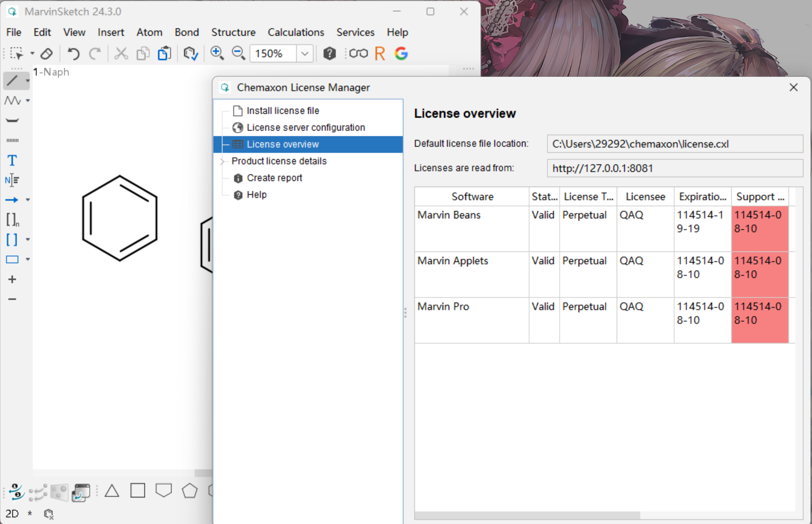Open the Calculations menu
Image resolution: width=812 pixels, height=524 pixels.
(x=296, y=32)
